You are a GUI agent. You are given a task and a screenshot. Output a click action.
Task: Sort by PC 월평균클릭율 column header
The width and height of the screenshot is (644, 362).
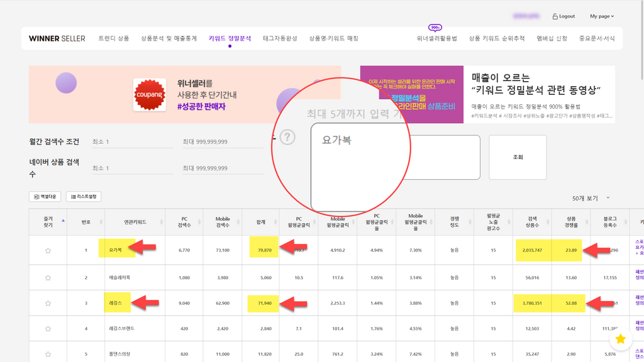point(377,222)
